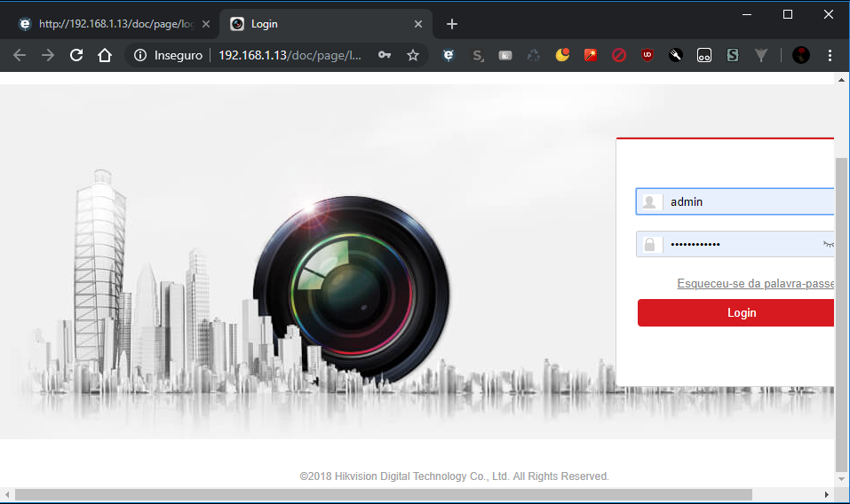
Task: Close the Login tab
Action: 418,24
